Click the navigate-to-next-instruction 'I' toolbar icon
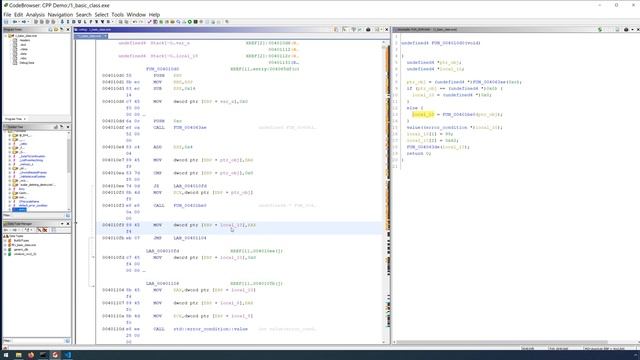640x360 pixels. click(68, 22)
